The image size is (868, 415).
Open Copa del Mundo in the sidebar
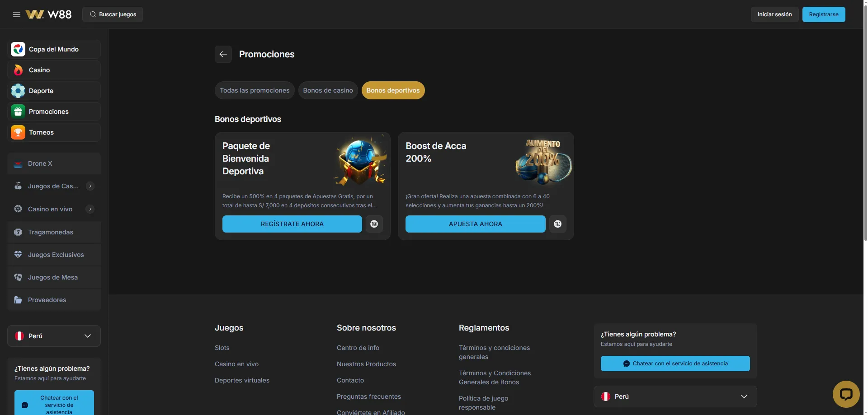click(54, 49)
